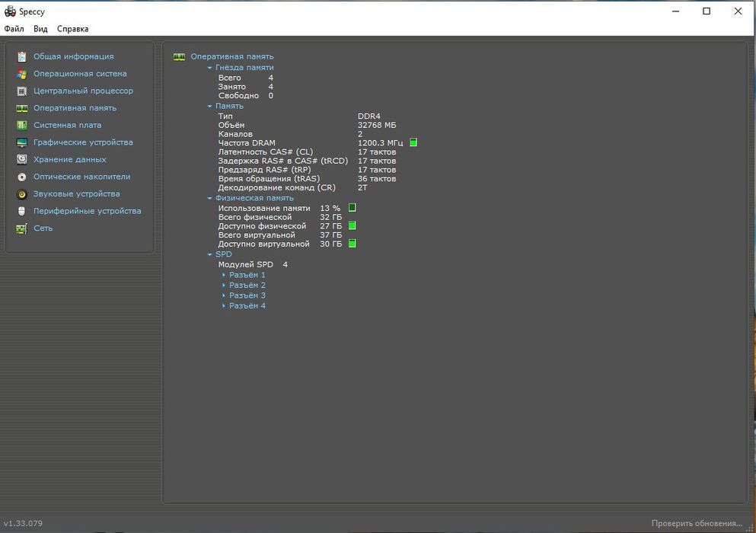Click the Графические устройства monitor icon
Screen dimensions: 756x533
coord(21,142)
